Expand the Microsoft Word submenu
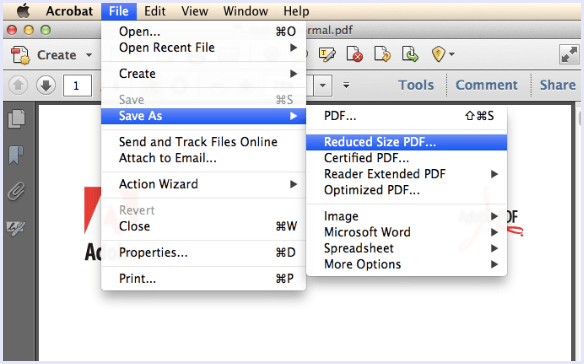The image size is (584, 364). [406, 232]
